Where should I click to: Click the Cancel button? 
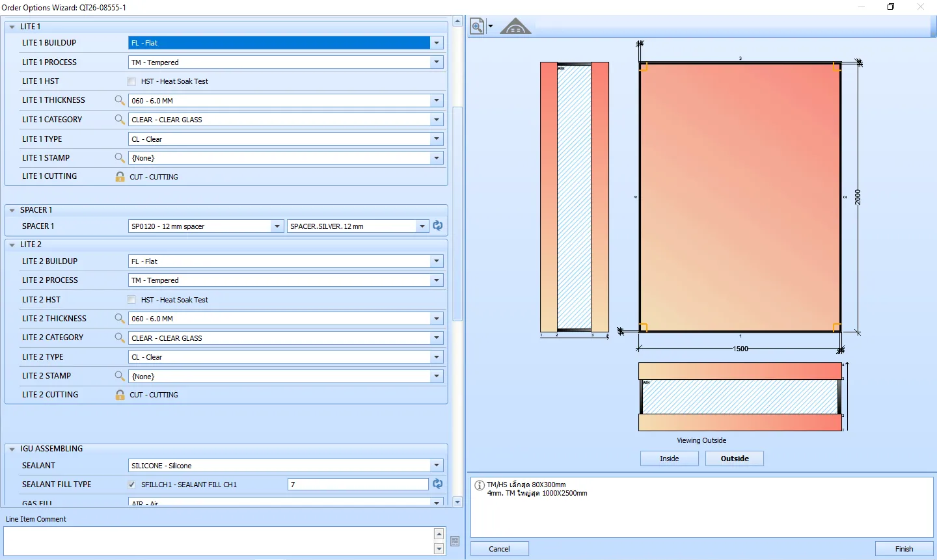pos(500,549)
